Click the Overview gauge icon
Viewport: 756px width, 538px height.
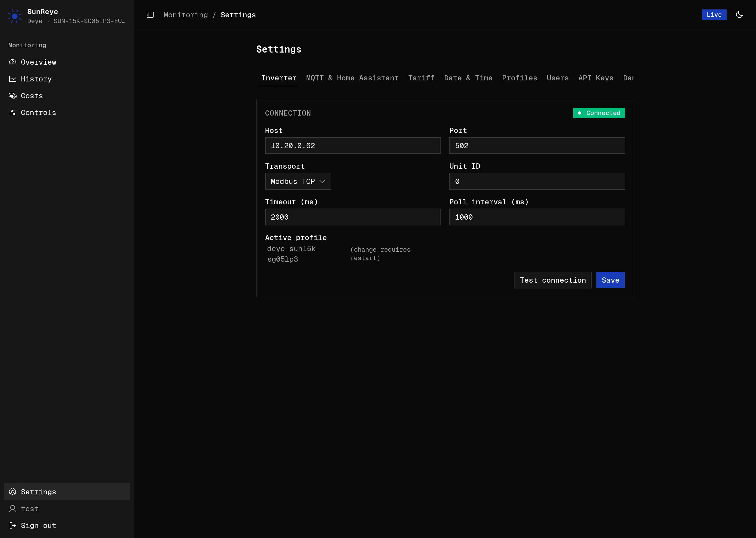coord(13,62)
